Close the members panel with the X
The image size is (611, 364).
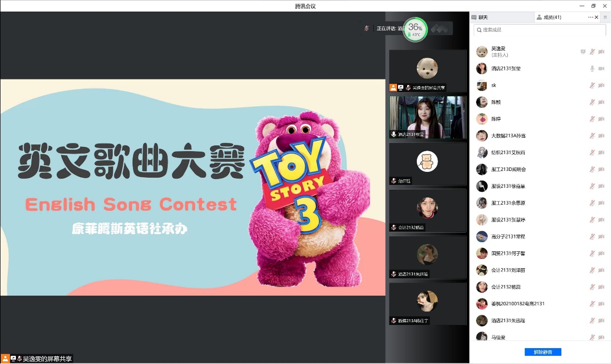(597, 17)
